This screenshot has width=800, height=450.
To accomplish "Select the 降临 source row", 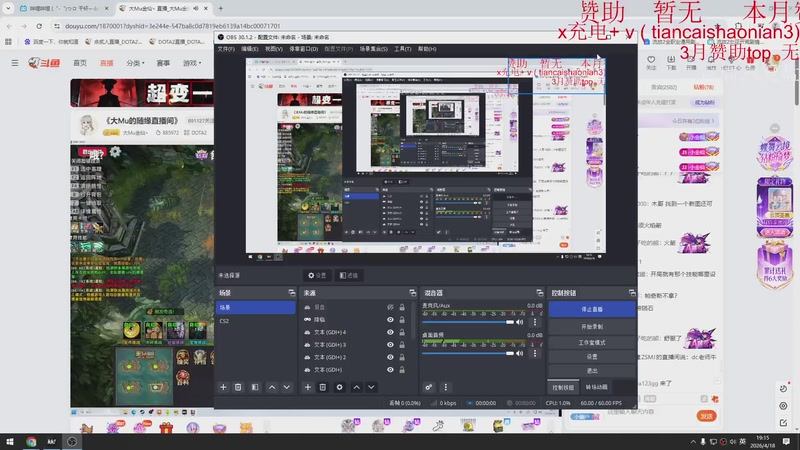I will pos(356,320).
